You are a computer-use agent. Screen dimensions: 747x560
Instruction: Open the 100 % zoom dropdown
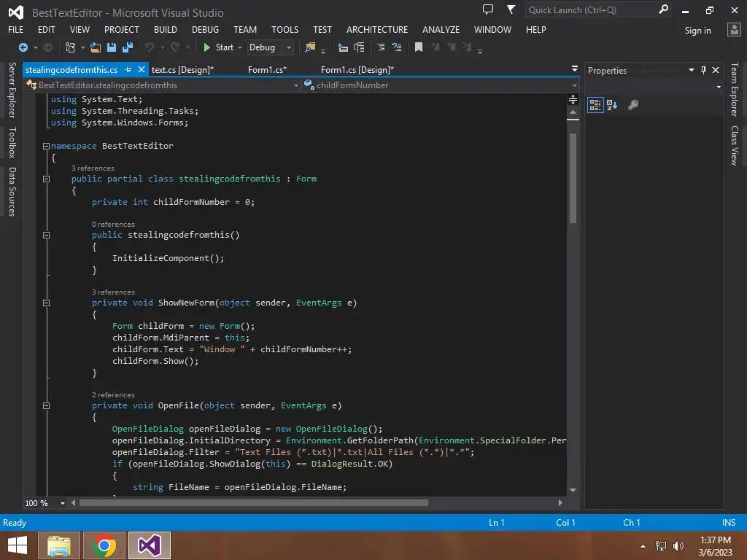(x=63, y=503)
